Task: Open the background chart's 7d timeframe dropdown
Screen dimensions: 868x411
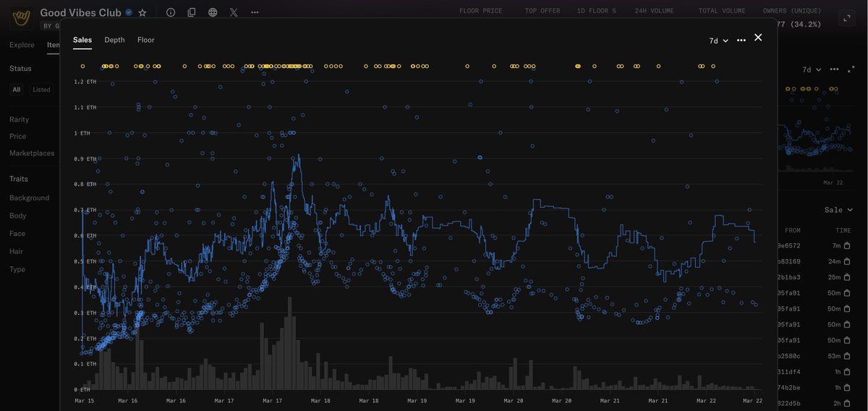Action: (x=812, y=69)
